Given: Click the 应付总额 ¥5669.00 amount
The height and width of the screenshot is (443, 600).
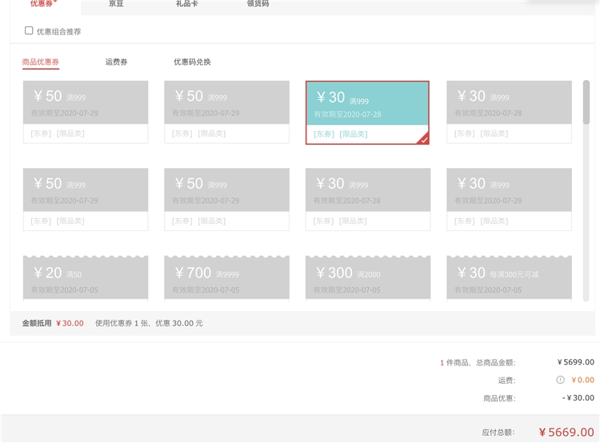Looking at the screenshot, I should pos(566,432).
